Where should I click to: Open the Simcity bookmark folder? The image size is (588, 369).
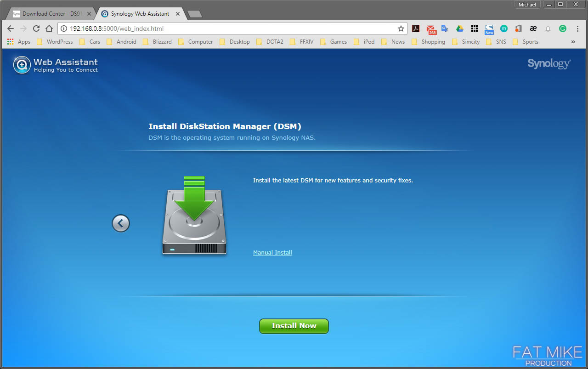pyautogui.click(x=466, y=42)
